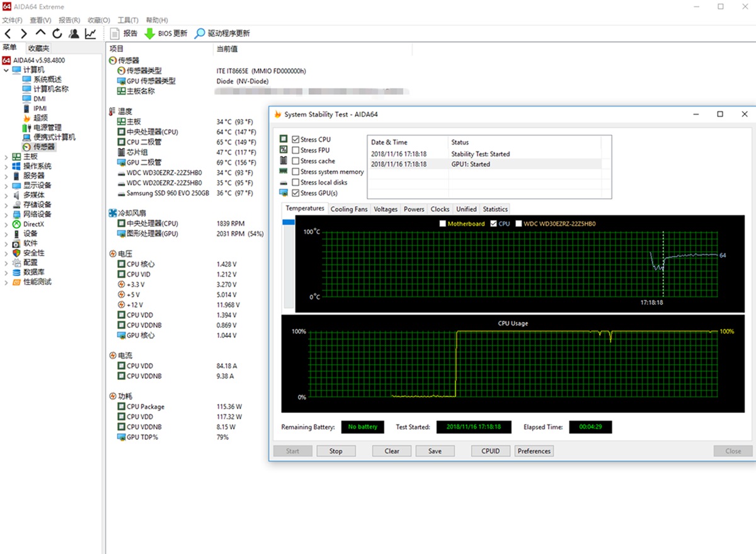Click the 性能测试 benchmark icon
The width and height of the screenshot is (756, 554).
(x=16, y=282)
